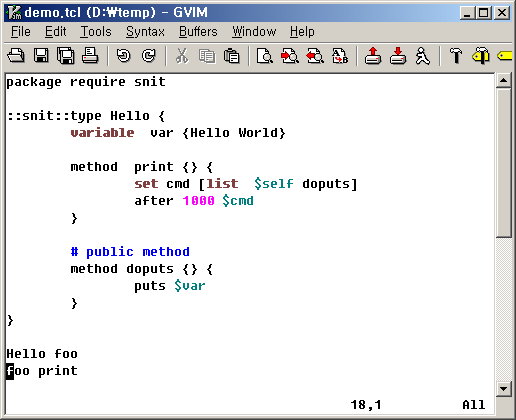Open the Tools menu

(96, 32)
